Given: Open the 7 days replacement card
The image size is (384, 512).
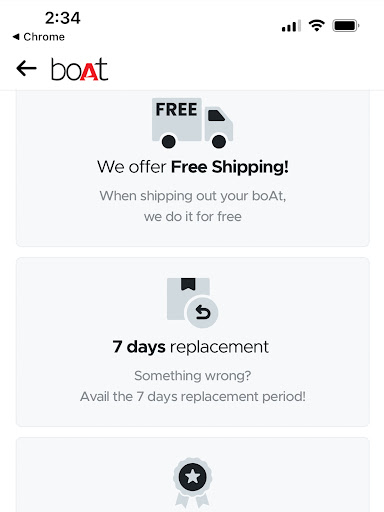Looking at the screenshot, I should (193, 342).
